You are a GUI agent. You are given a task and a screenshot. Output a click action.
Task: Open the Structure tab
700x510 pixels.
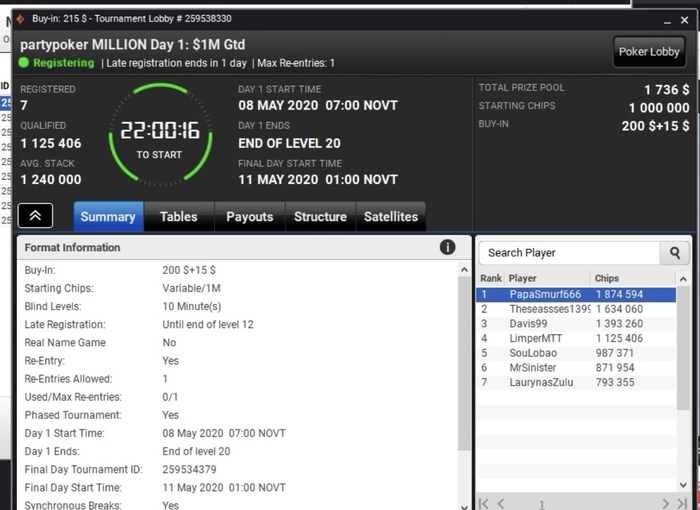(321, 217)
